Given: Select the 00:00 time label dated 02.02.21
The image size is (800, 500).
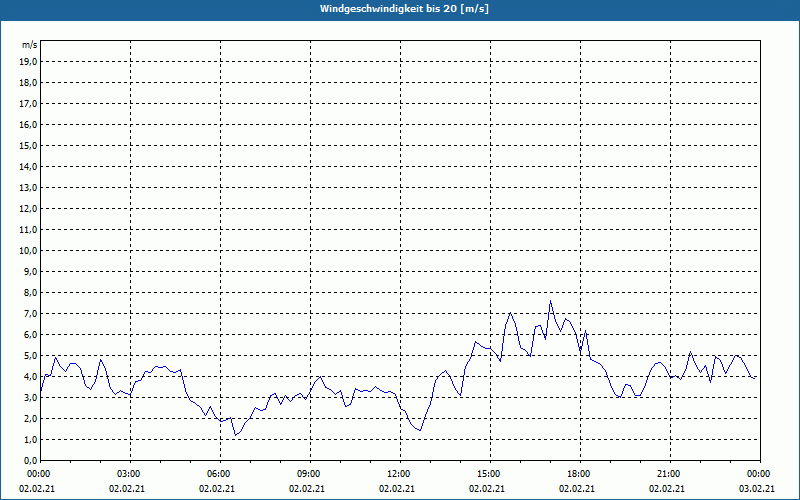Looking at the screenshot, I should tap(37, 474).
